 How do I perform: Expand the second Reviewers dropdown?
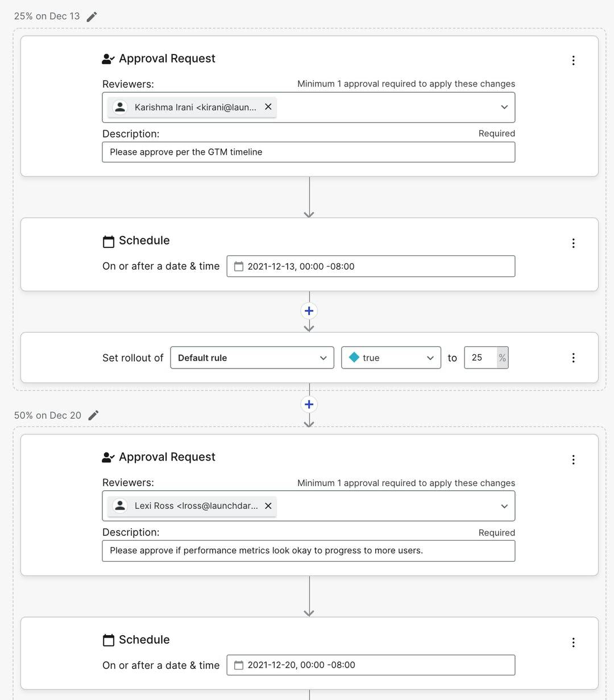[x=504, y=506]
